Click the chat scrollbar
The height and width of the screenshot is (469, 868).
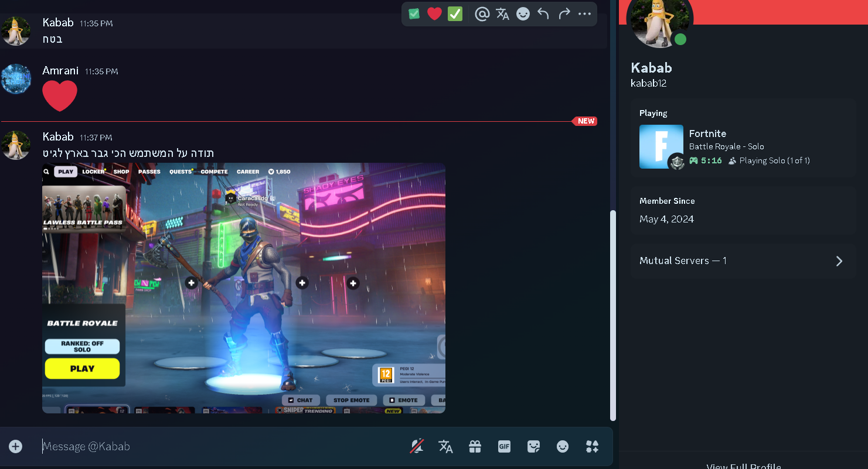613,315
